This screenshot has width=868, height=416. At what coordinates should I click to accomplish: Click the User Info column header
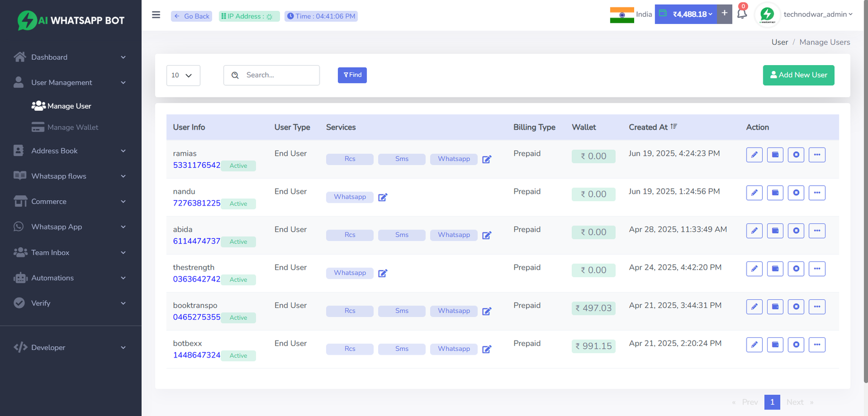pos(189,127)
